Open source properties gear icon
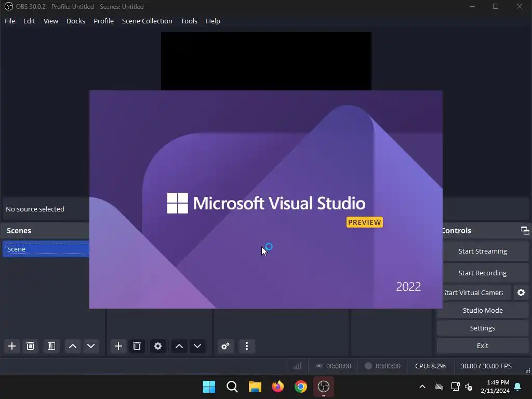 158,346
